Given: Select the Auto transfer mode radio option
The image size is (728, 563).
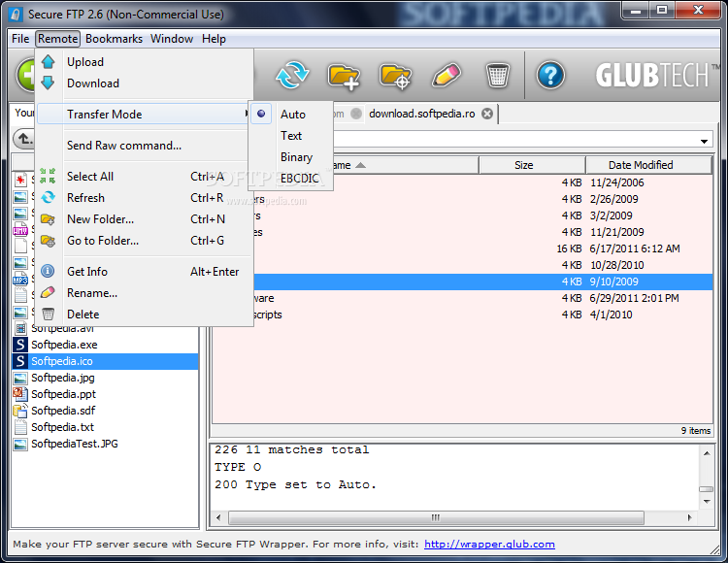Looking at the screenshot, I should (291, 115).
